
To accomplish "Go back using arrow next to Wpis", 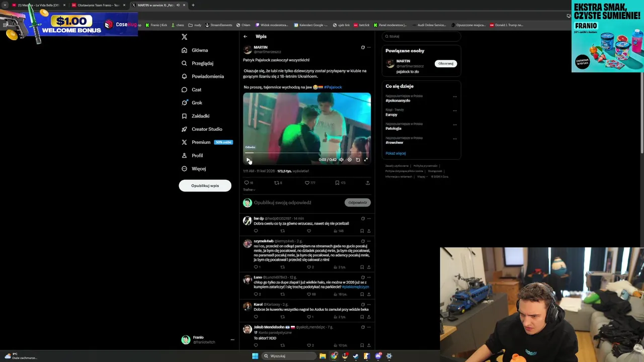I will 245,36.
